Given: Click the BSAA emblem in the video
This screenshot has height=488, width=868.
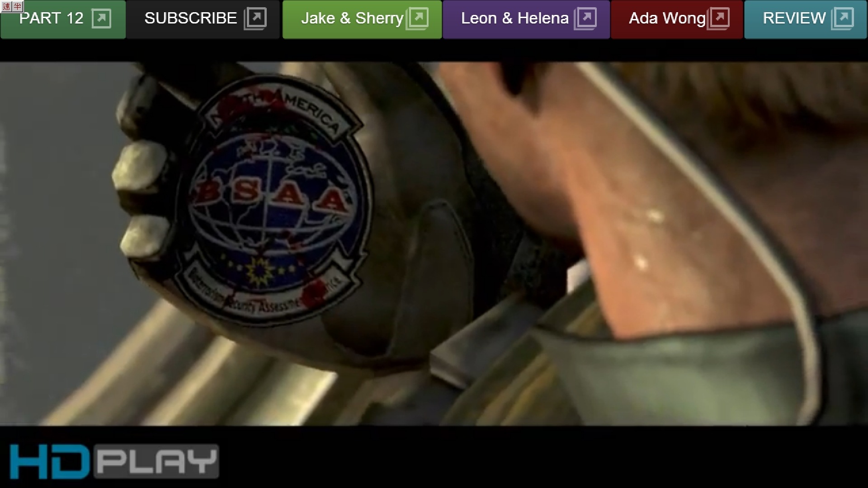Looking at the screenshot, I should (271, 199).
